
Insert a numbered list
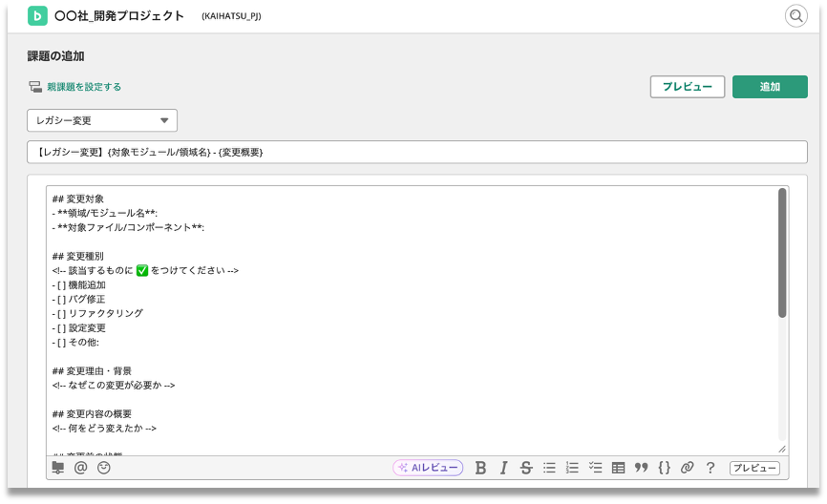(572, 468)
